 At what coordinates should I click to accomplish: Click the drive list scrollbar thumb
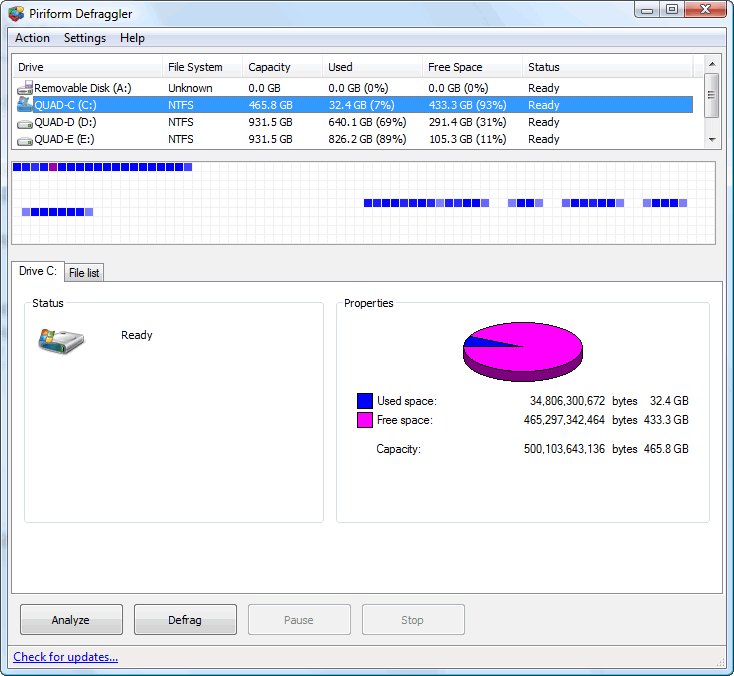pyautogui.click(x=712, y=95)
